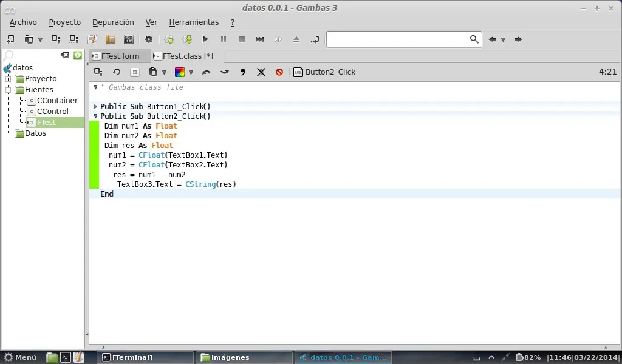
Task: Click the save project icon in main toolbar
Action: coord(55,39)
